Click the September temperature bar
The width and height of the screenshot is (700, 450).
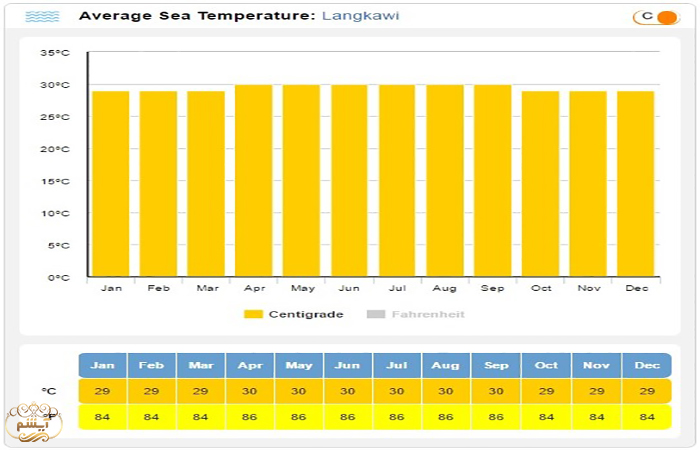pos(492,181)
